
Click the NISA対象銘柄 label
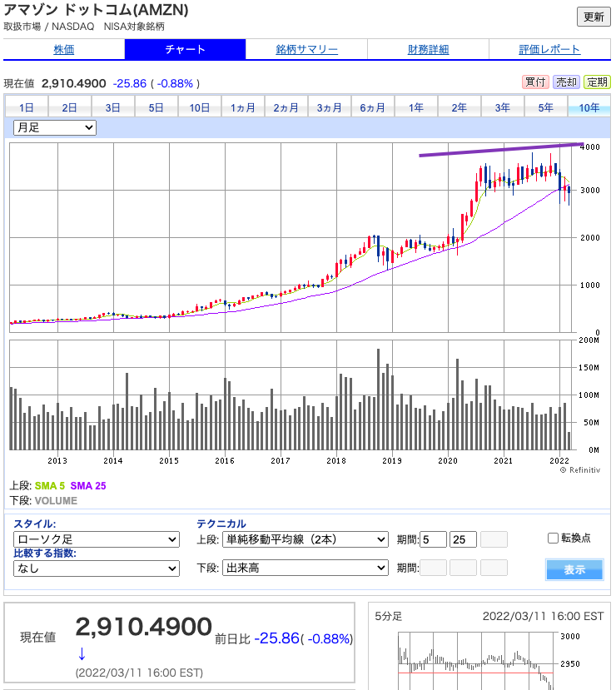tap(134, 27)
